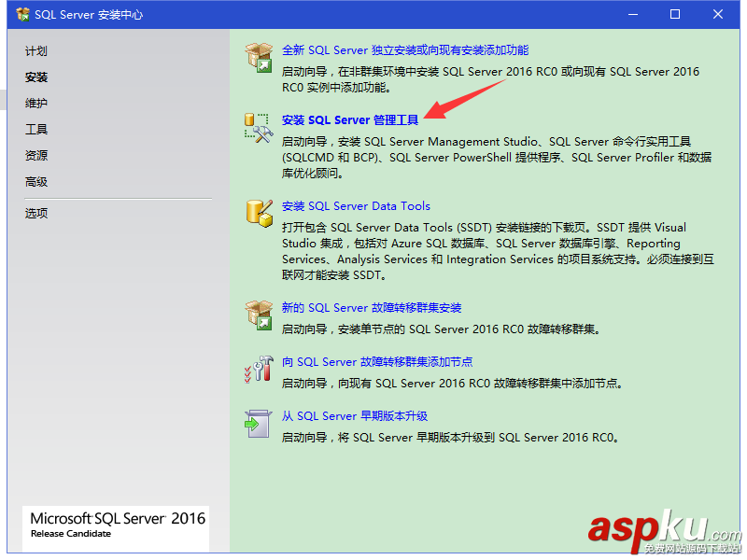Click the SSDT description paragraph
747x560 pixels.
click(498, 251)
